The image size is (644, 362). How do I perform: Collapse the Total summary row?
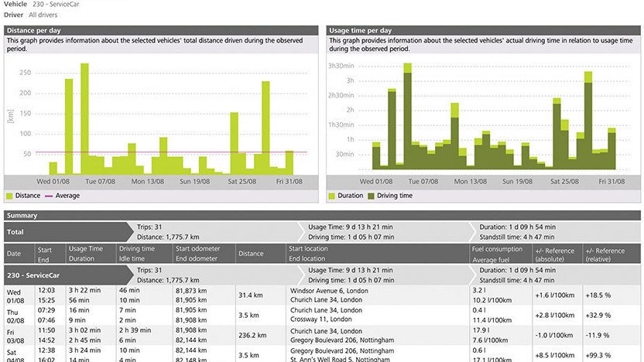pyautogui.click(x=17, y=231)
